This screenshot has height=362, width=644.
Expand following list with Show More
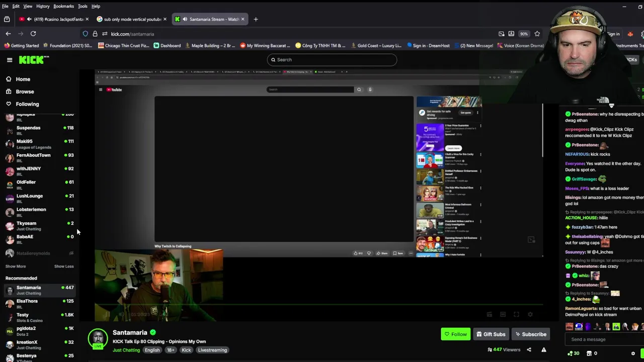tap(16, 266)
